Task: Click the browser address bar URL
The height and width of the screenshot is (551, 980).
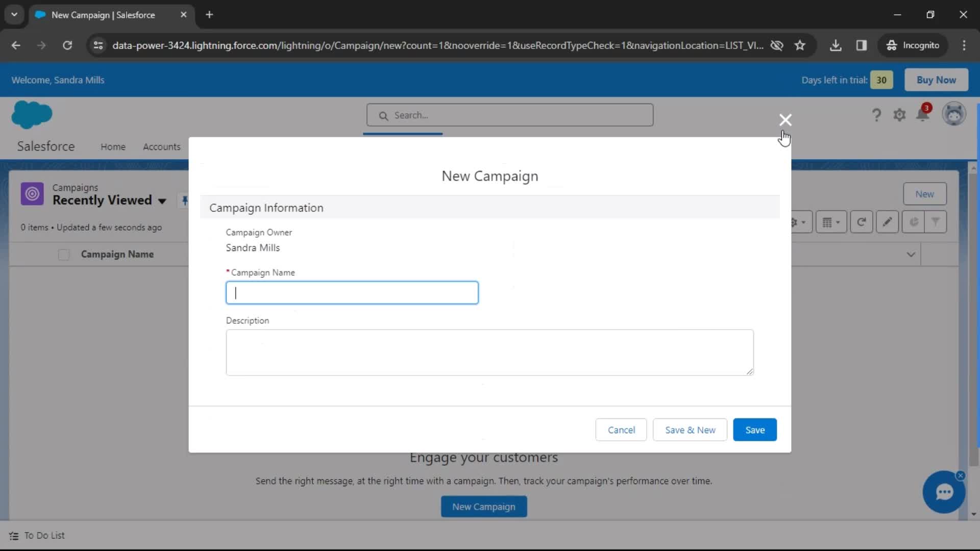Action: [437, 45]
